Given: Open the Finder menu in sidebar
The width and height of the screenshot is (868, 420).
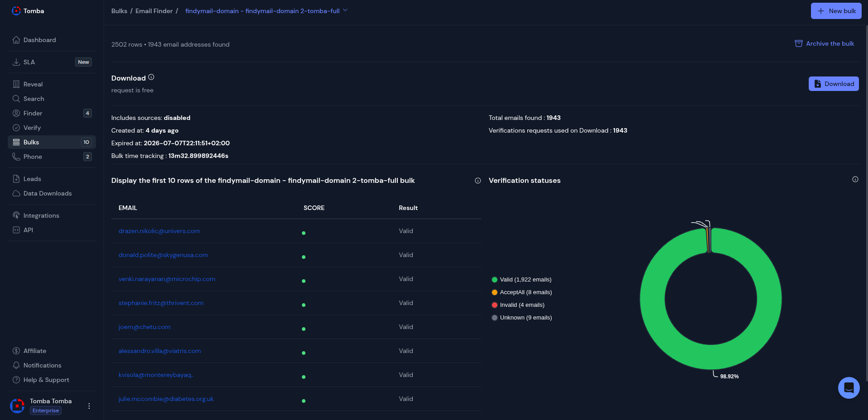Looking at the screenshot, I should 33,113.
